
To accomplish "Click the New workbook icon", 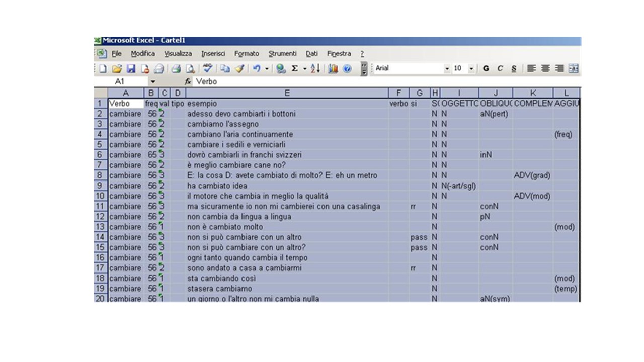I will pos(103,69).
